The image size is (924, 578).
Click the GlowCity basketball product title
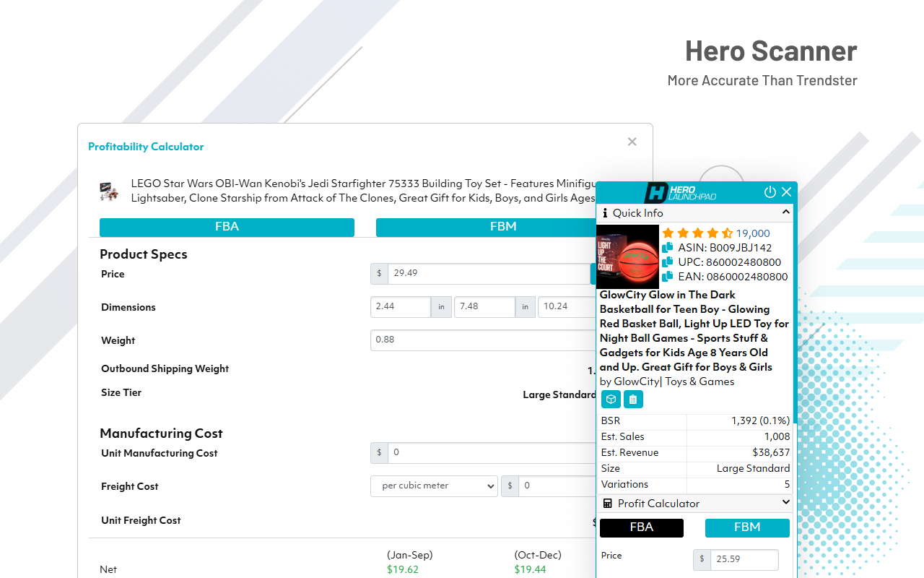pyautogui.click(x=694, y=331)
